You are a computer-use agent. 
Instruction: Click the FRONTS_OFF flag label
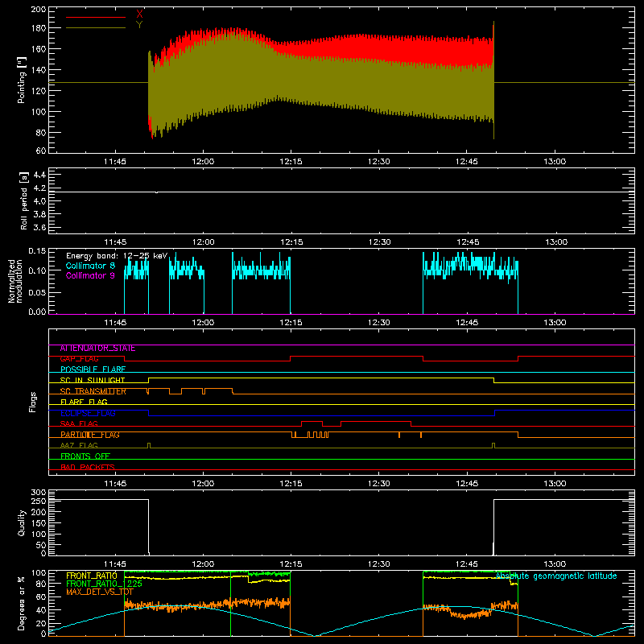[x=85, y=456]
